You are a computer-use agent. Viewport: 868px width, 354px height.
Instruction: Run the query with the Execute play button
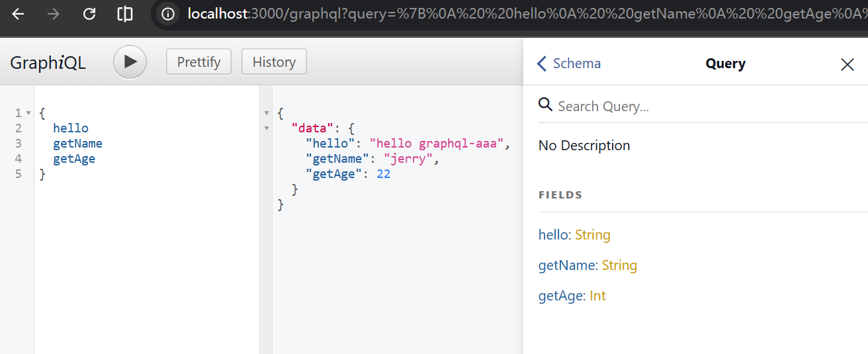130,62
